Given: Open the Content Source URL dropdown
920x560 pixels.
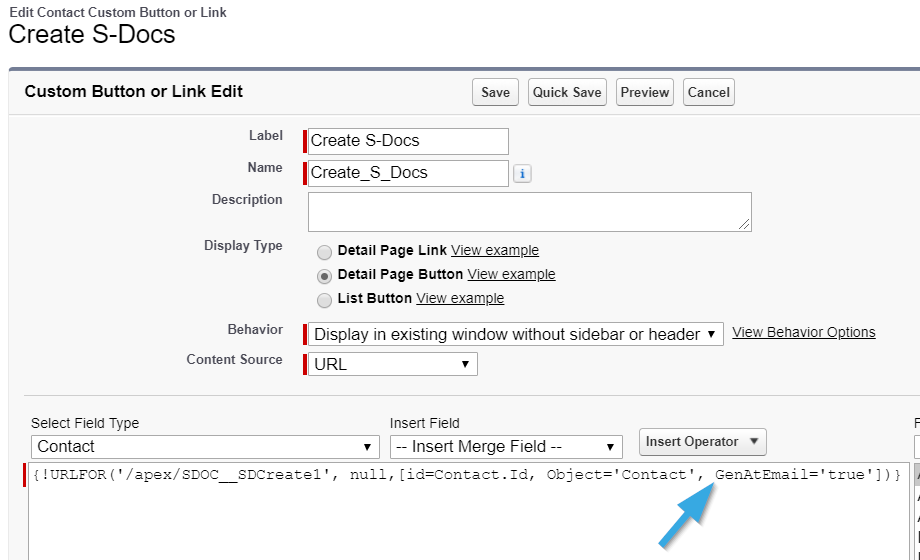Looking at the screenshot, I should pyautogui.click(x=393, y=364).
